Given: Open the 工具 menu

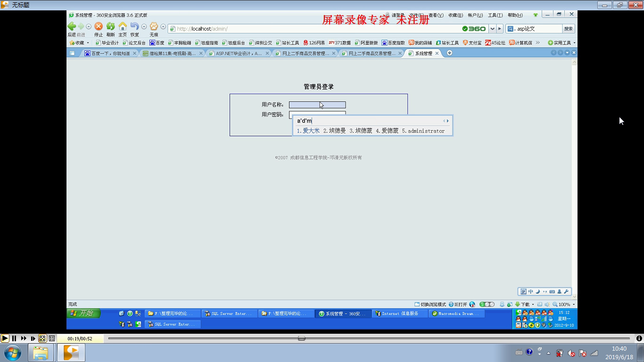Looking at the screenshot, I should 495,15.
